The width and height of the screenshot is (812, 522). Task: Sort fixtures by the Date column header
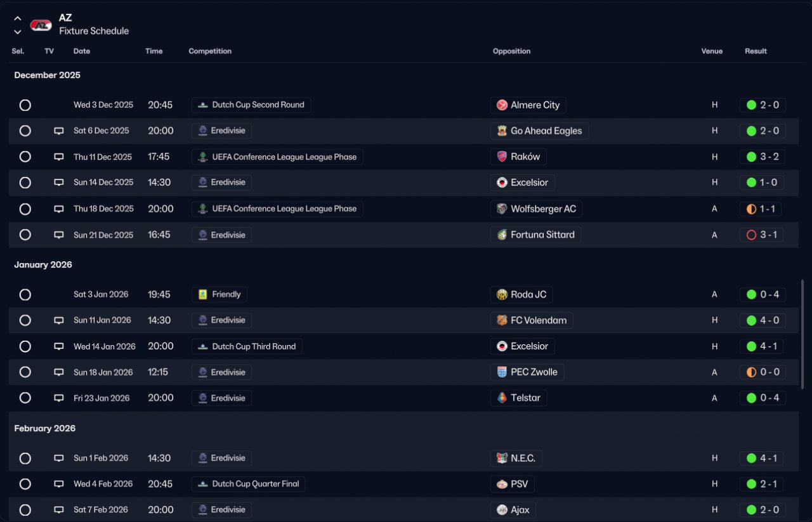(82, 51)
